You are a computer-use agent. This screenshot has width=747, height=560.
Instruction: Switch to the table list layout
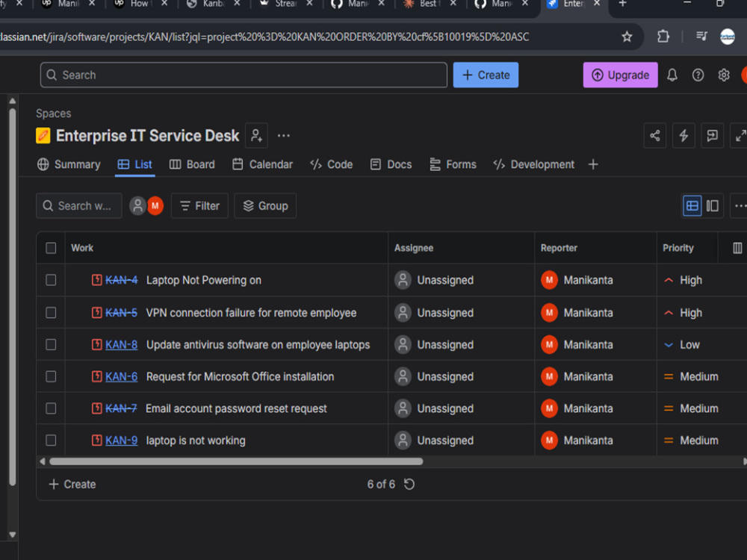692,206
